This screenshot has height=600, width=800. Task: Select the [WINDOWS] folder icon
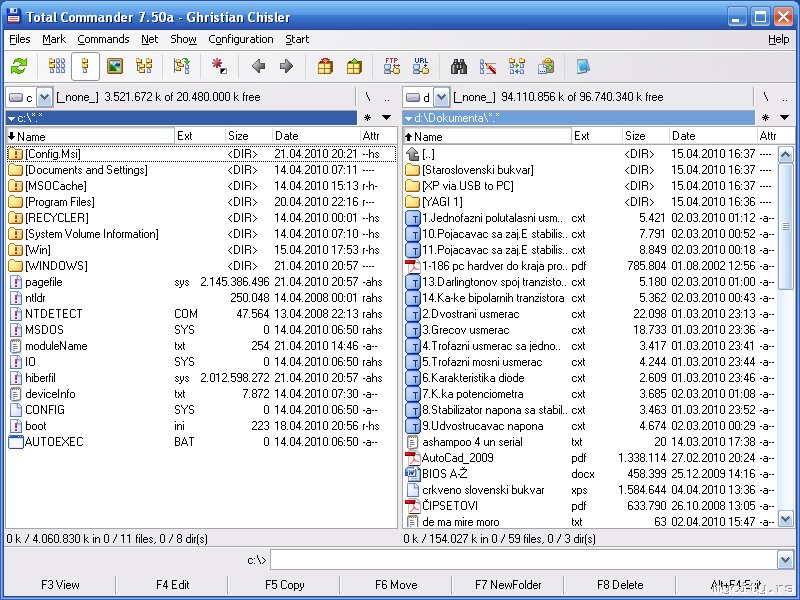(x=16, y=266)
